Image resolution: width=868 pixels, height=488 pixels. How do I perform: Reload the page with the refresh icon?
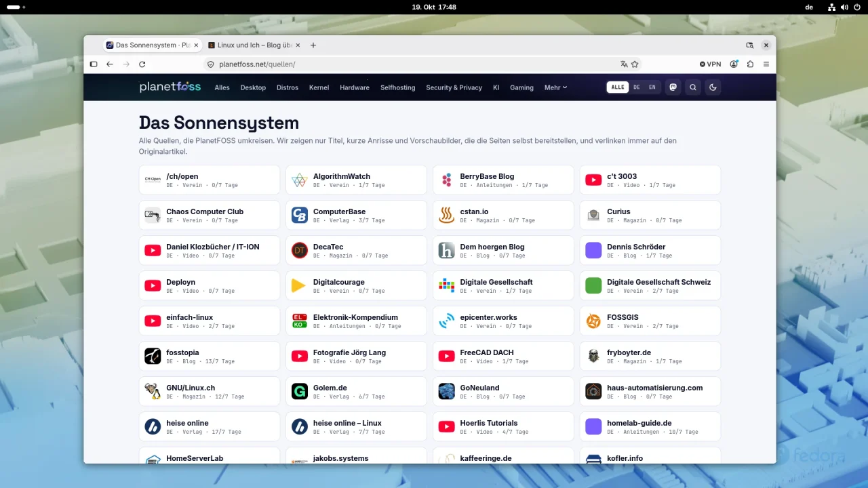pyautogui.click(x=142, y=64)
